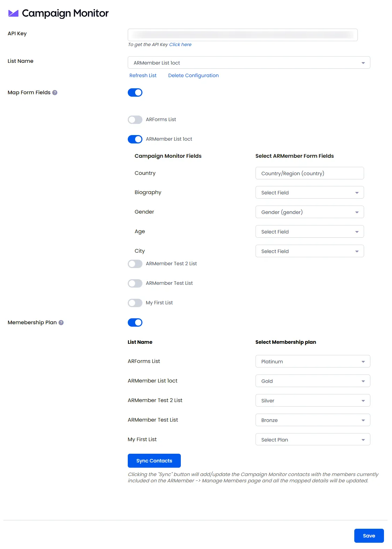392x549 pixels.
Task: Open Age field mapping dropdown
Action: pos(310,232)
